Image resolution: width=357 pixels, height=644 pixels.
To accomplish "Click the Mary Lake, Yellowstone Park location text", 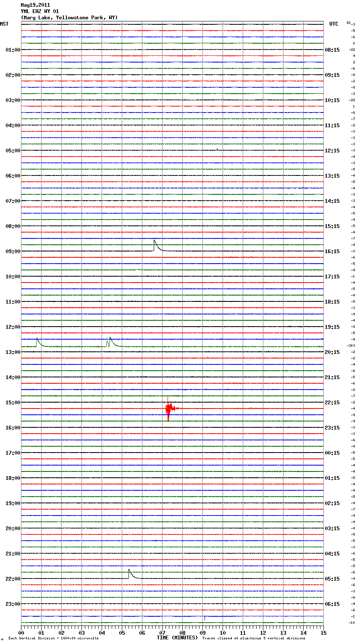I will point(69,18).
